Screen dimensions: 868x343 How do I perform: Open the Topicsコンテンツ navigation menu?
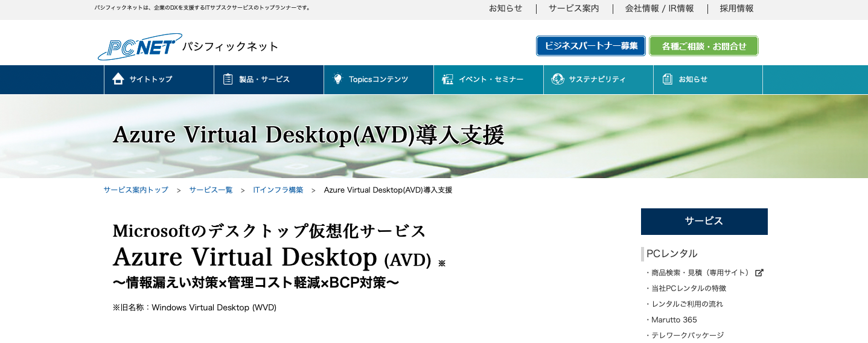click(378, 80)
